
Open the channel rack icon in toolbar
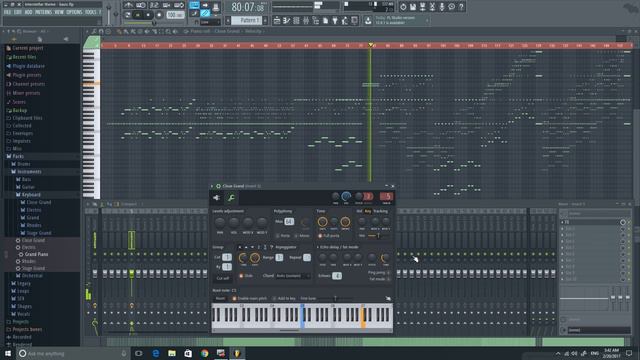(x=296, y=20)
